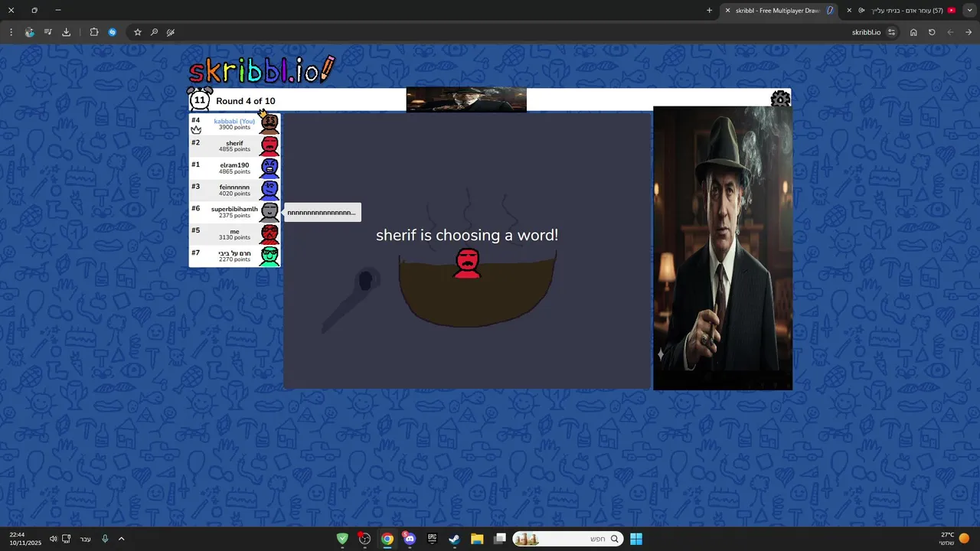980x551 pixels.
Task: Open the skribbl settings gear
Action: point(780,98)
